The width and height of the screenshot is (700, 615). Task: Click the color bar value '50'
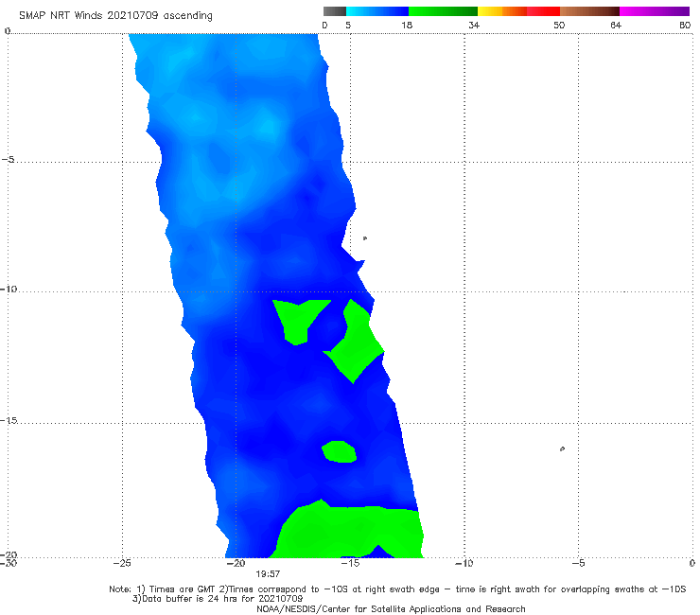[559, 25]
